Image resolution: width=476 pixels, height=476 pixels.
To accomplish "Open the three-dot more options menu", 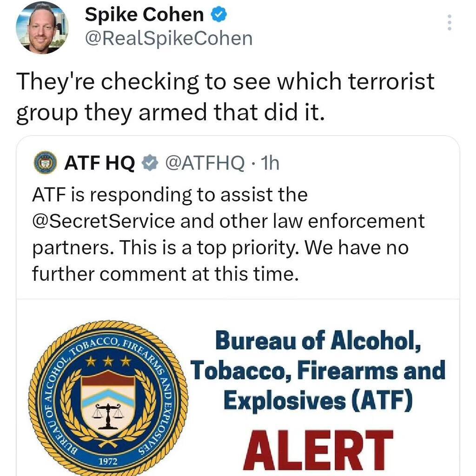I will 449,22.
